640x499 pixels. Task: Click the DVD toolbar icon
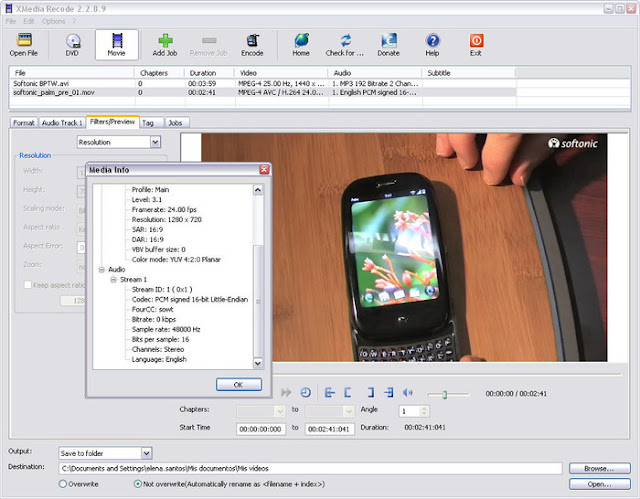click(x=73, y=40)
